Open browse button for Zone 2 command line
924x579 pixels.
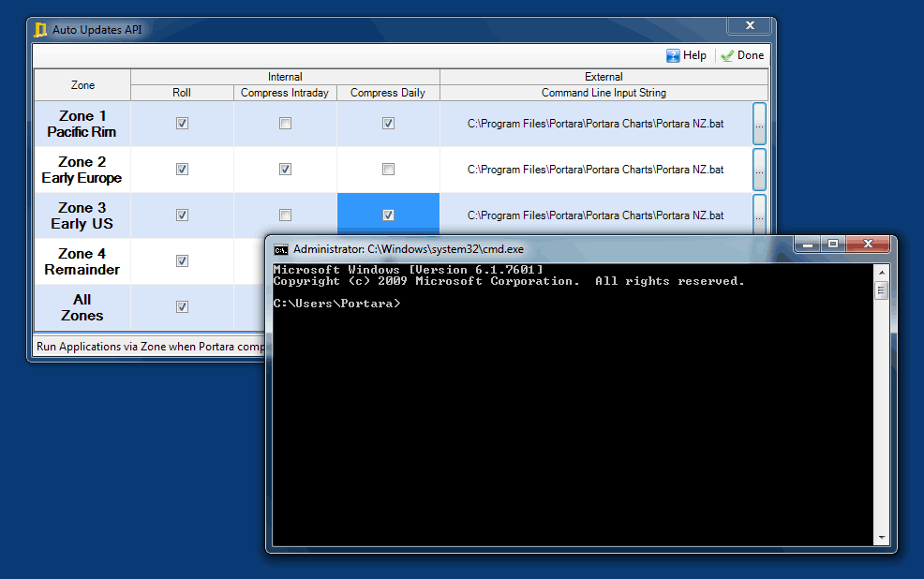click(x=759, y=170)
